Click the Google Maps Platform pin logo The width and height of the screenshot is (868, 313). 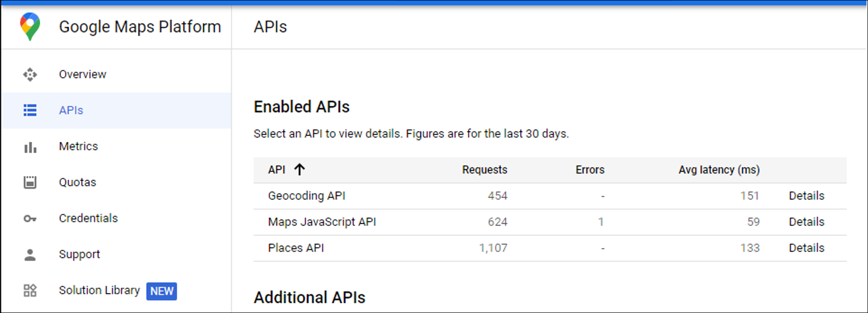(30, 27)
